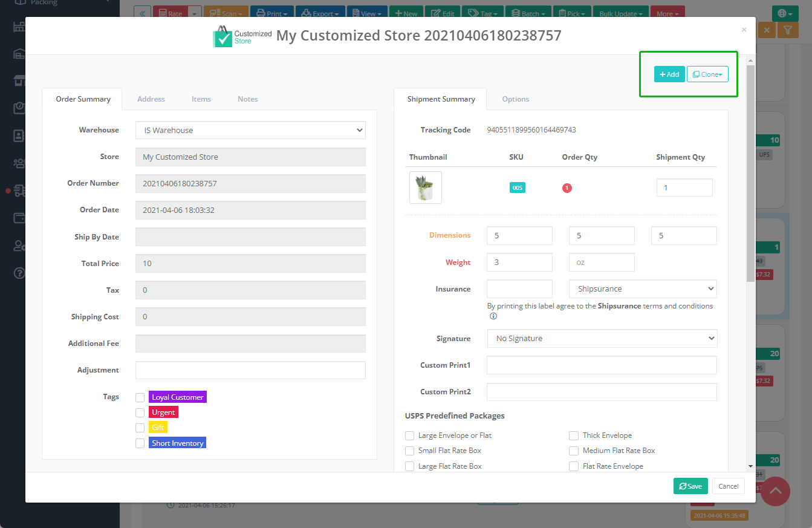Open the Options tab
Image resolution: width=812 pixels, height=528 pixels.
point(515,99)
